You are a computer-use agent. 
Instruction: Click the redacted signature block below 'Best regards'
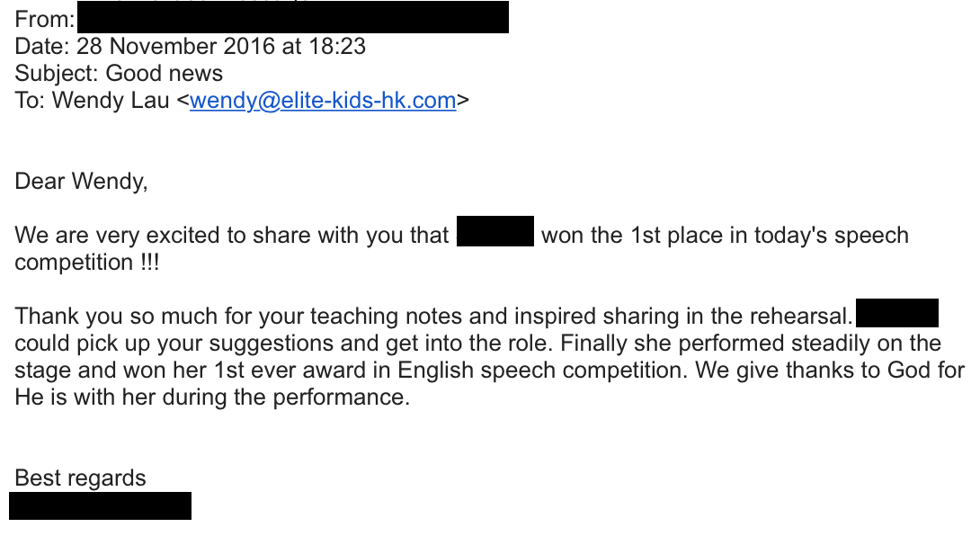100,505
